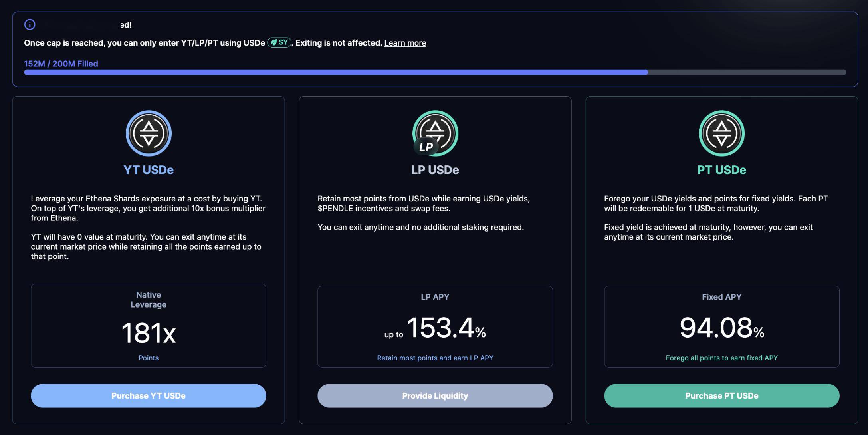Image resolution: width=868 pixels, height=435 pixels.
Task: Click the 181x Native Leverage value
Action: pos(149,333)
